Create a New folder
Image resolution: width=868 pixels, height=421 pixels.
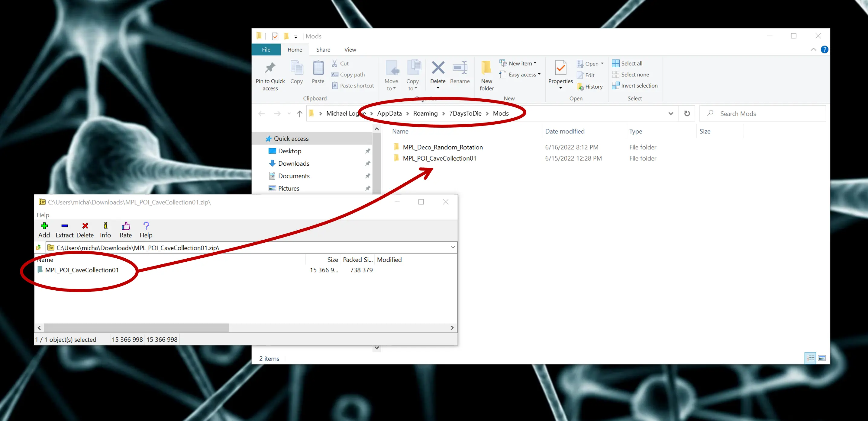(486, 76)
